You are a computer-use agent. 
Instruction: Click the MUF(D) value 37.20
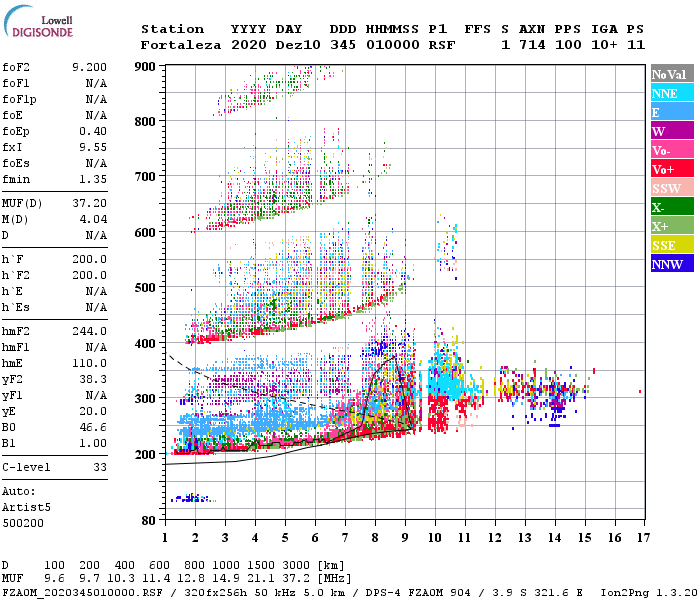[x=89, y=203]
